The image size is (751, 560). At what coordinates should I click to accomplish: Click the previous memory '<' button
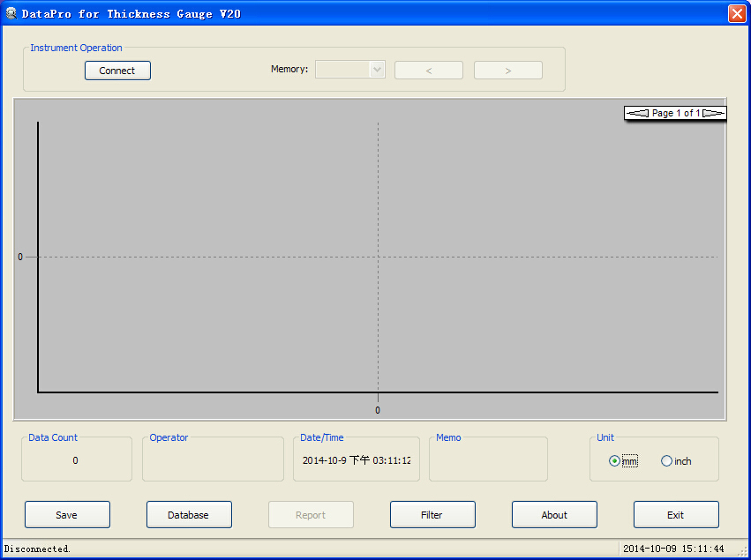429,71
